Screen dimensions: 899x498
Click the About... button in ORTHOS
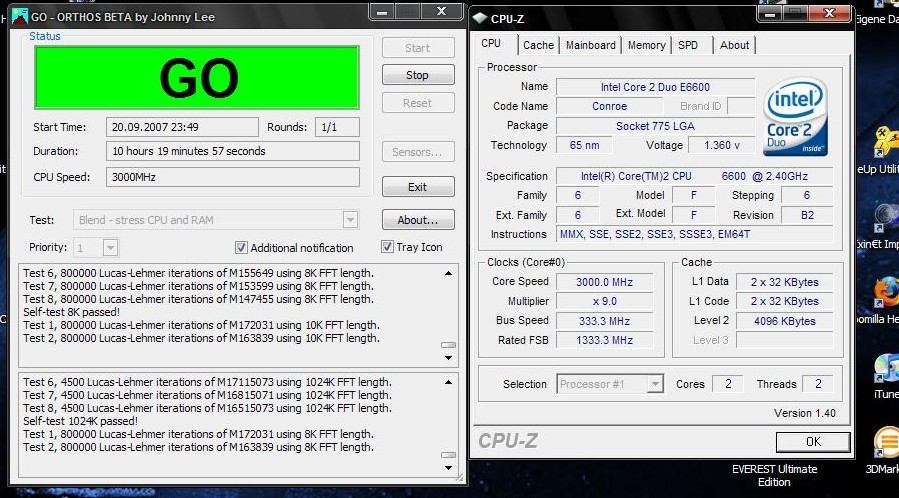[418, 220]
